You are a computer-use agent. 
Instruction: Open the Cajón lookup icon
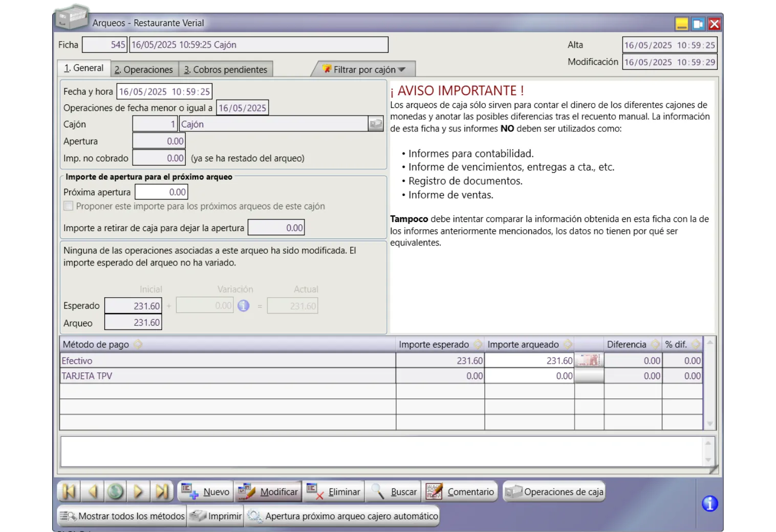coord(376,124)
